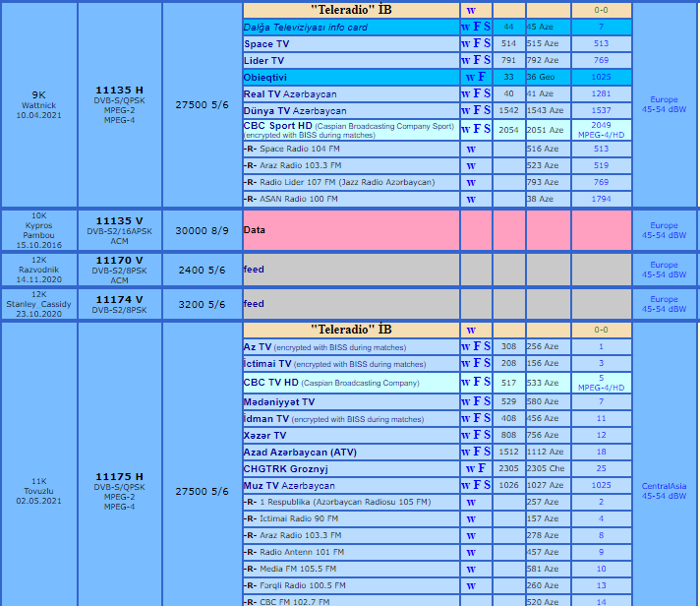The image size is (700, 606).
Task: Open the Space TV channel link
Action: point(266,43)
